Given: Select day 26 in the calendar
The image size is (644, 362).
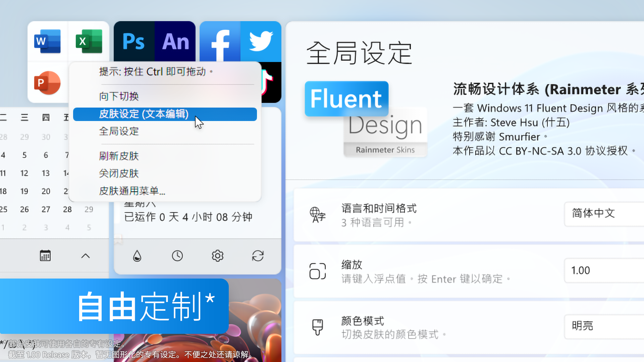Looking at the screenshot, I should (24, 209).
